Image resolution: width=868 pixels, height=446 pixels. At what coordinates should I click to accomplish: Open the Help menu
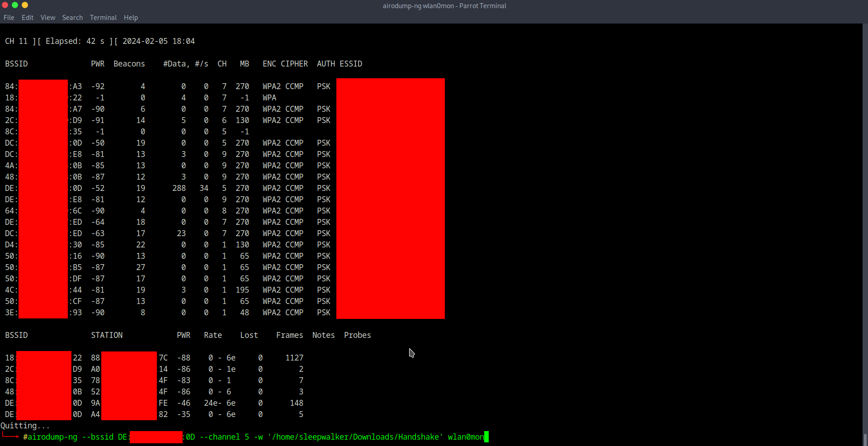131,18
